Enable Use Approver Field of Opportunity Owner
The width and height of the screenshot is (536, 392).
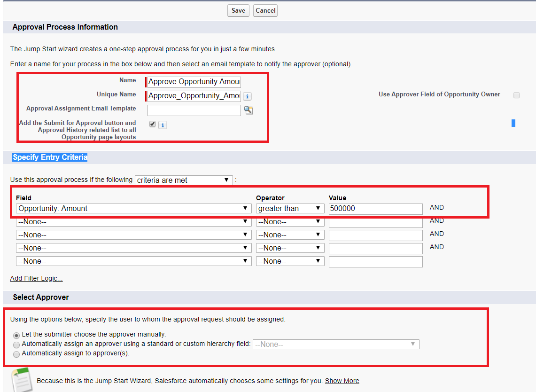click(516, 95)
